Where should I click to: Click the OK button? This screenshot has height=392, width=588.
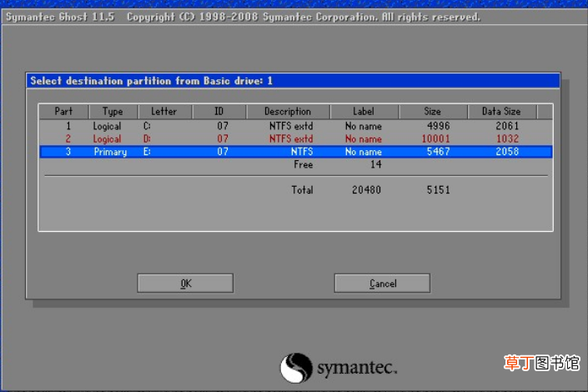[x=185, y=284]
